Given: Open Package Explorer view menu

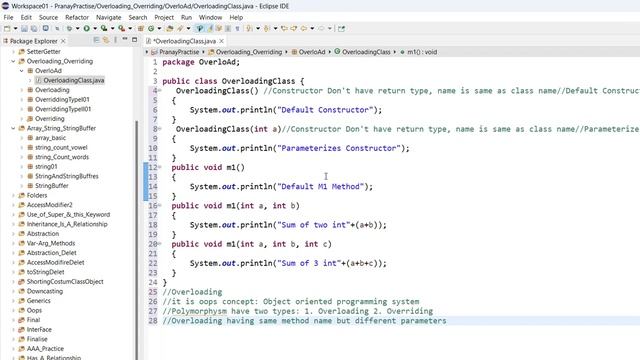Looking at the screenshot, I should pos(115,40).
